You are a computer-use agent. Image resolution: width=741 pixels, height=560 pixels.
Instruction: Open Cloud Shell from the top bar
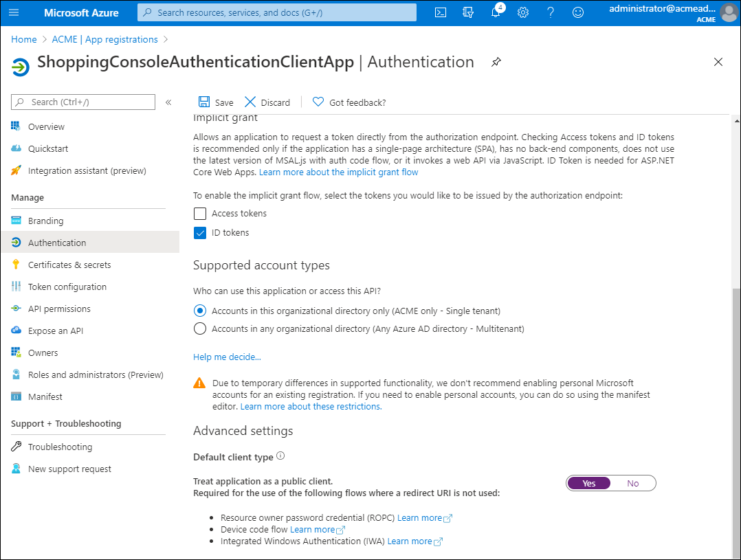click(441, 12)
